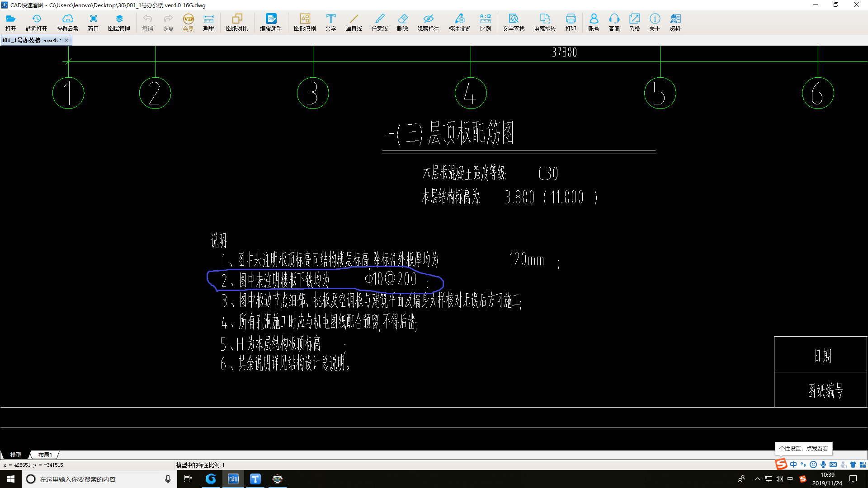
Task: Open the Sogou toolbox grid icon
Action: (863, 465)
